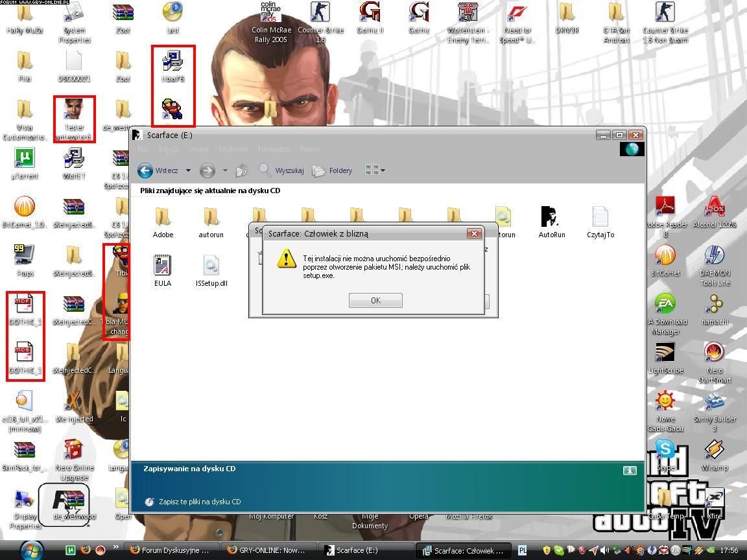Click OK in the Scarface error dialog
Viewport: 747px width, 560px height.
tap(375, 300)
